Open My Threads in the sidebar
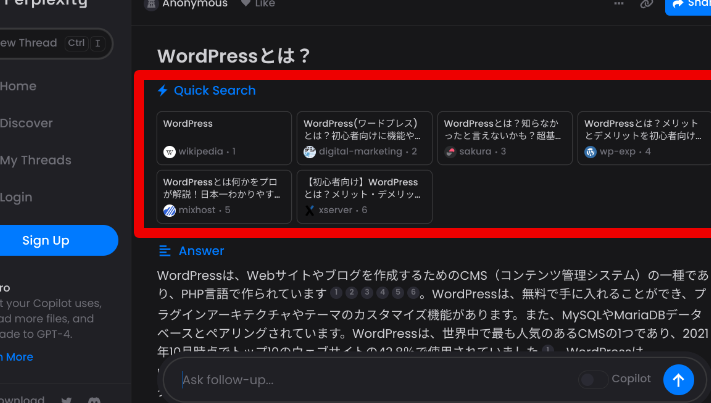The width and height of the screenshot is (711, 403). [36, 160]
